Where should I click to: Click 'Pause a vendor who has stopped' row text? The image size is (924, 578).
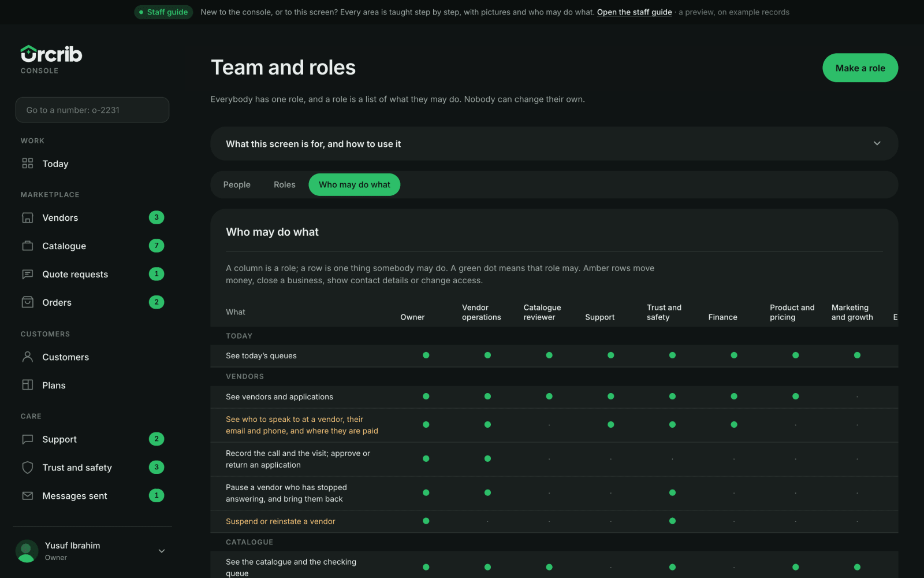point(286,493)
